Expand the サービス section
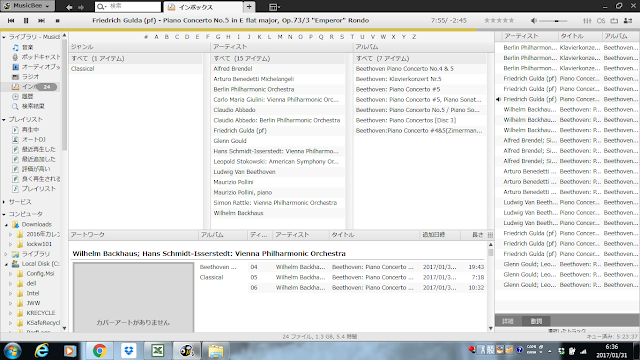 [x=4, y=202]
